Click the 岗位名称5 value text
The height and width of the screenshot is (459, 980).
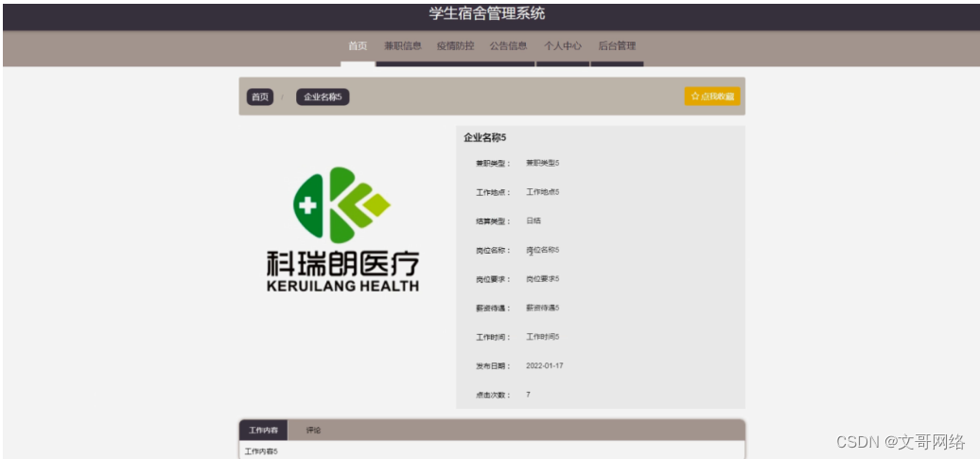[x=543, y=250]
